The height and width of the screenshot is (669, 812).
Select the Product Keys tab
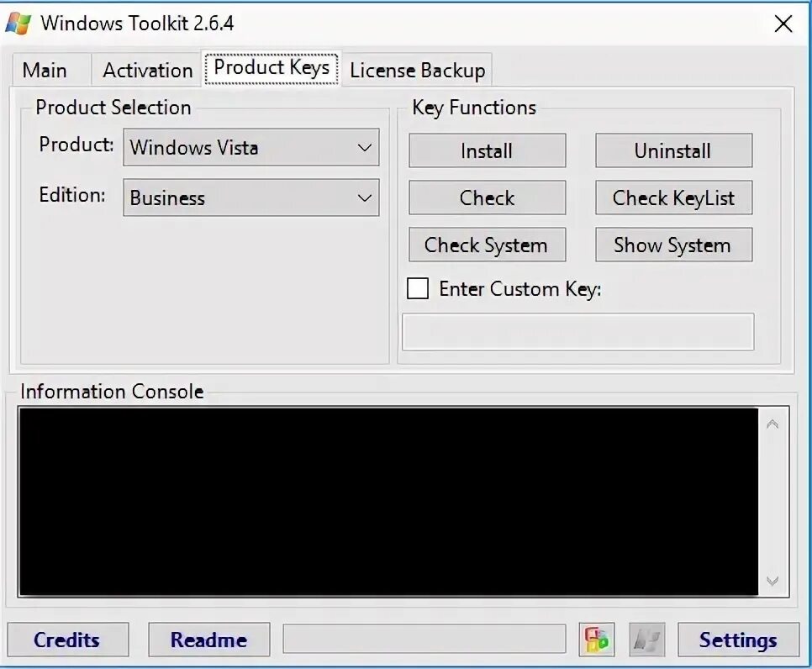tap(272, 67)
